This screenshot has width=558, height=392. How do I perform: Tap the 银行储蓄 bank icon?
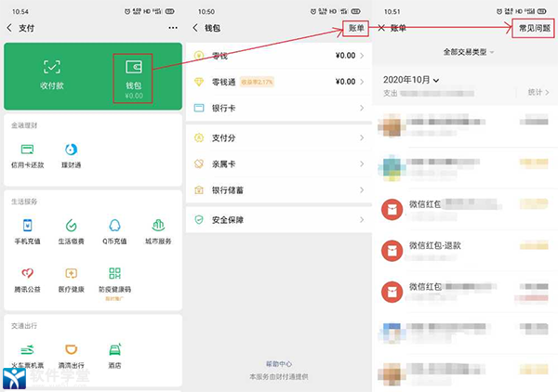pos(199,190)
